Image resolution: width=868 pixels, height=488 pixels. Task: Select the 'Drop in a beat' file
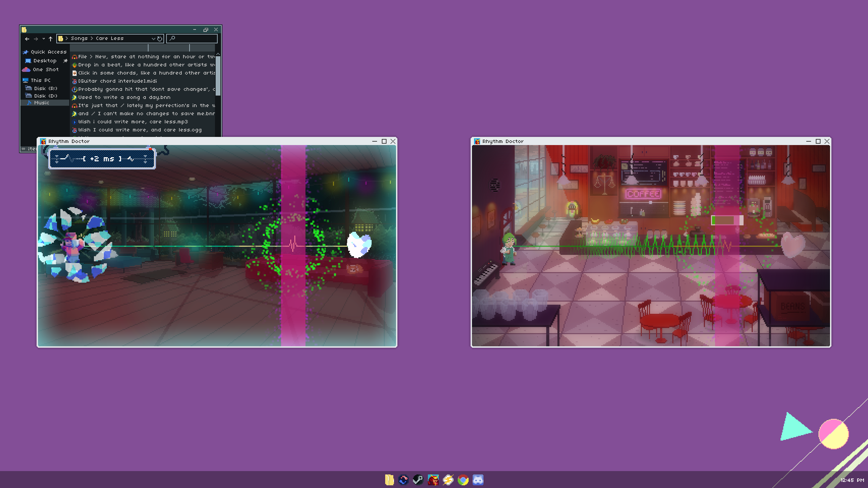[x=143, y=65]
